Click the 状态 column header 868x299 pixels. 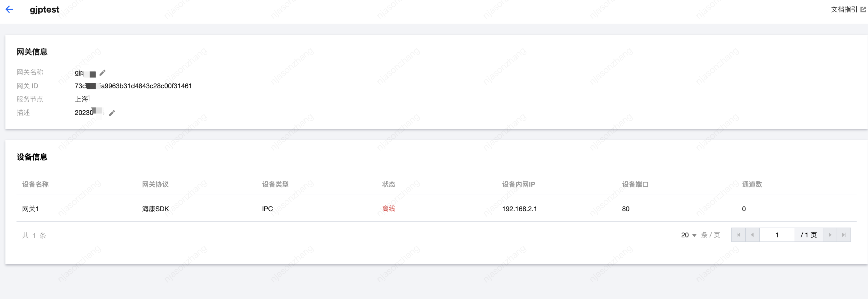[x=388, y=184]
